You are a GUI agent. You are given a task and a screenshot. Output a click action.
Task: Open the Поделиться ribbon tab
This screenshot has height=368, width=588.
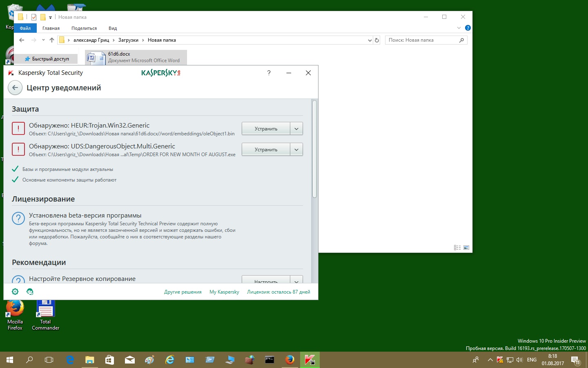(x=84, y=28)
